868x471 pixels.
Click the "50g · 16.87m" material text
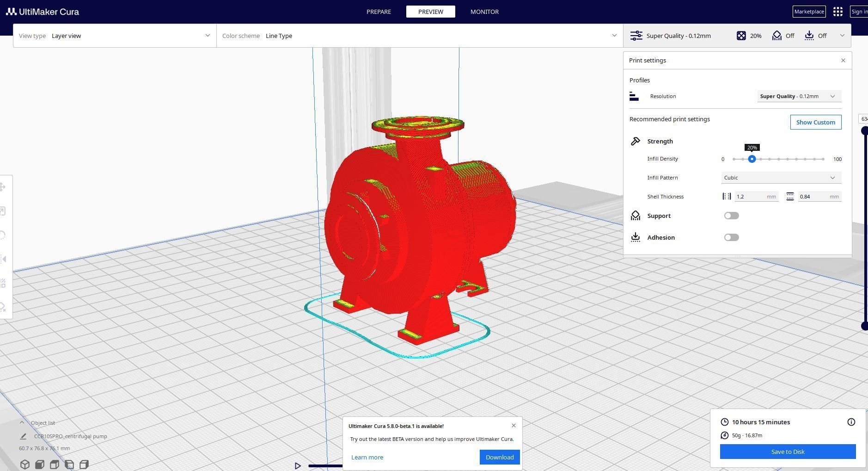[747, 435]
